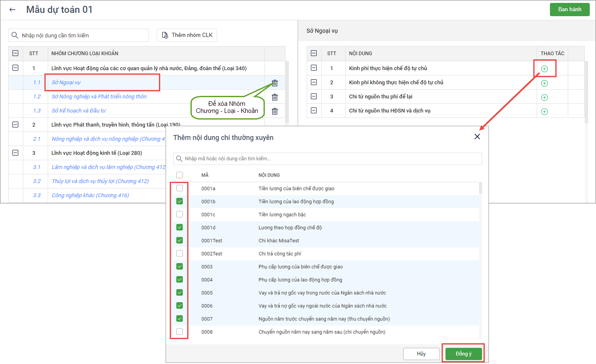Confirm selection with the Đồng ý button

[x=464, y=354]
